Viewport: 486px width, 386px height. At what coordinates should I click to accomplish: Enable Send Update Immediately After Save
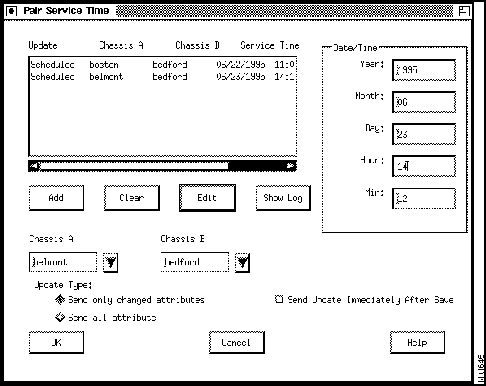coord(279,299)
